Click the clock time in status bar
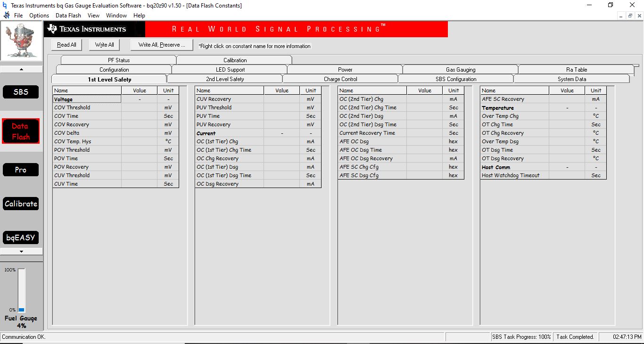644x344 pixels. (x=627, y=337)
